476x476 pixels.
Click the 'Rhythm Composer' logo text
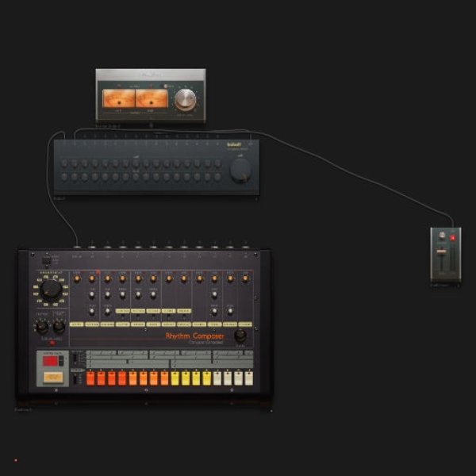point(194,336)
